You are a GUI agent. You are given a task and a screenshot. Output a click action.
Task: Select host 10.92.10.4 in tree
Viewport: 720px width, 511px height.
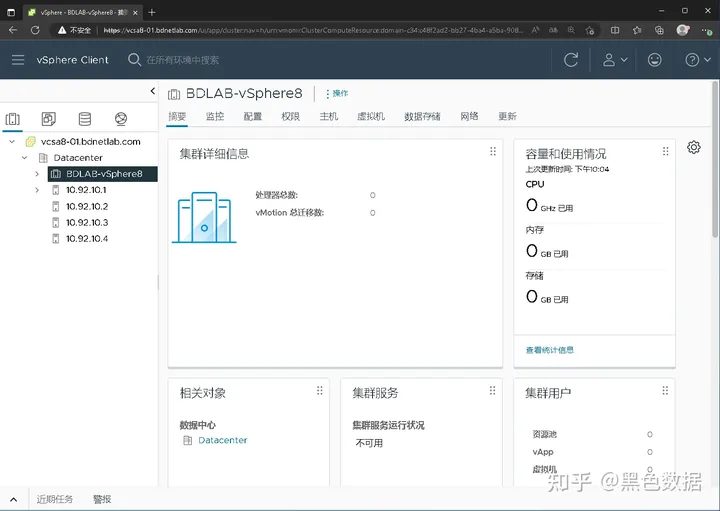click(87, 239)
